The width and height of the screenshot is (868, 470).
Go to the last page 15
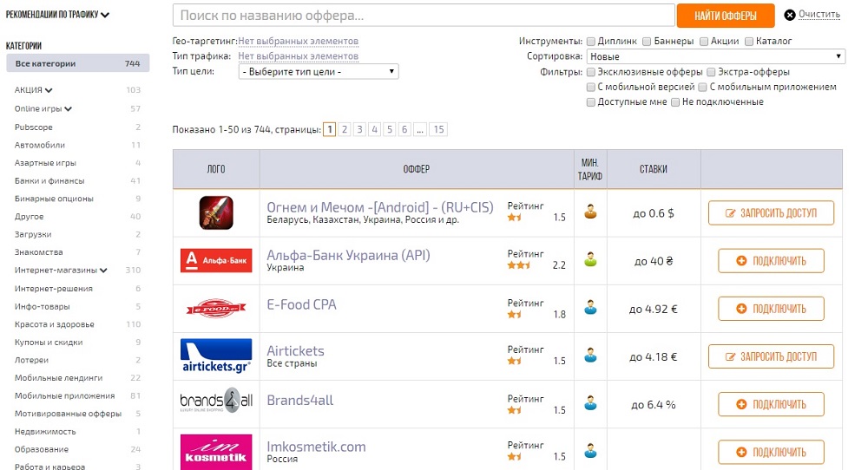438,129
